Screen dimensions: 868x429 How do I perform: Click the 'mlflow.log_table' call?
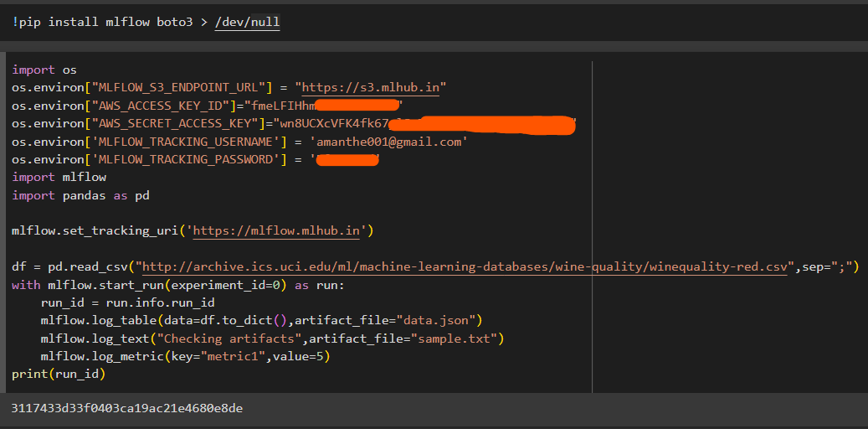point(99,321)
